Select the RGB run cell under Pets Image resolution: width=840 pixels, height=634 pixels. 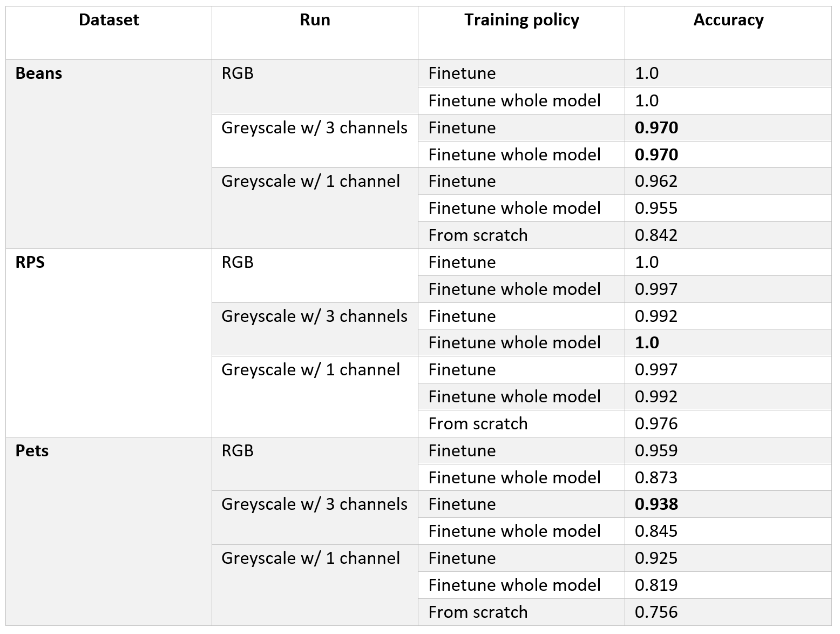238,451
